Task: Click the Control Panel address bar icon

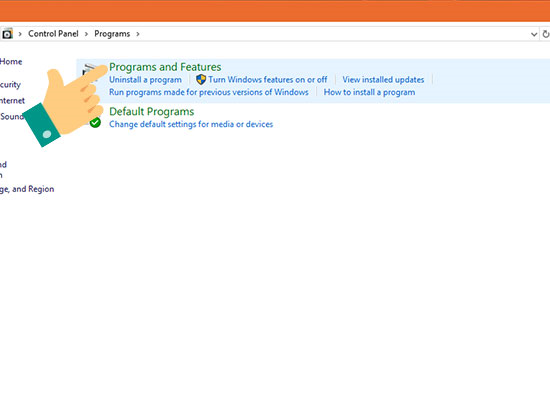Action: click(x=7, y=34)
